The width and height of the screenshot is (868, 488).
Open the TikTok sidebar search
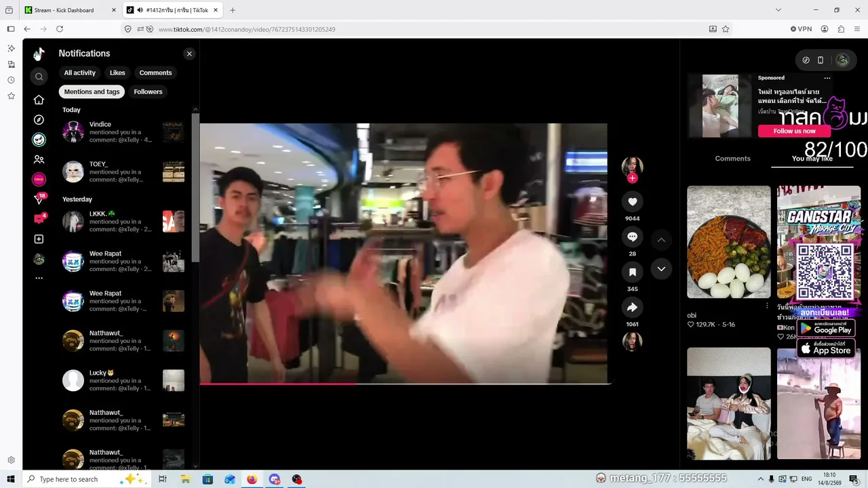[x=39, y=77]
